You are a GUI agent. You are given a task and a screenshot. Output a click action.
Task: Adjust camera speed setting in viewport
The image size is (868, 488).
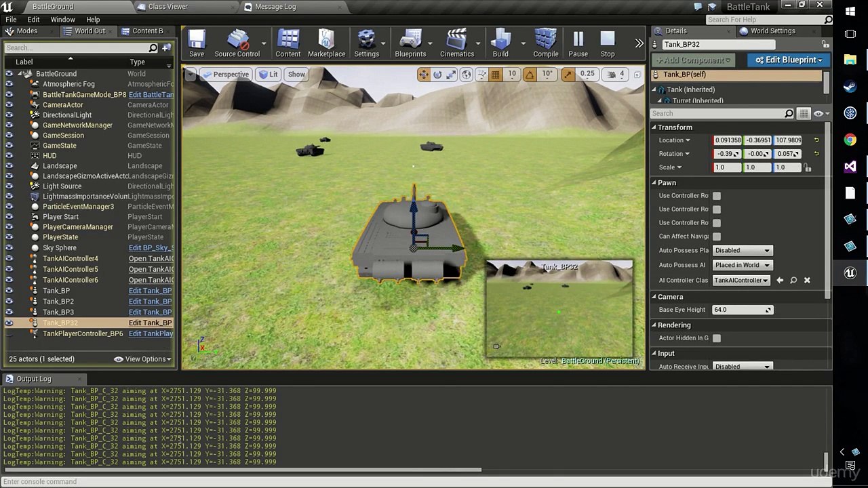coord(616,74)
